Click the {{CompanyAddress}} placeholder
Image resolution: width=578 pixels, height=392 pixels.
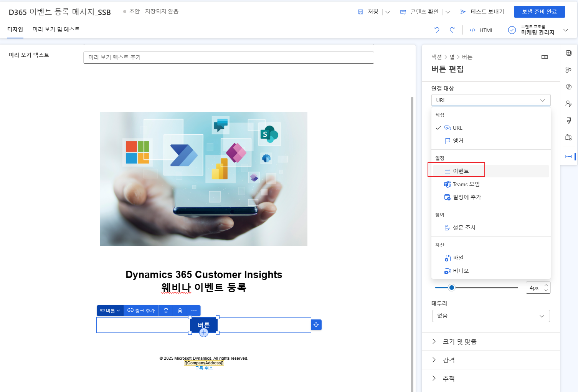(204, 363)
